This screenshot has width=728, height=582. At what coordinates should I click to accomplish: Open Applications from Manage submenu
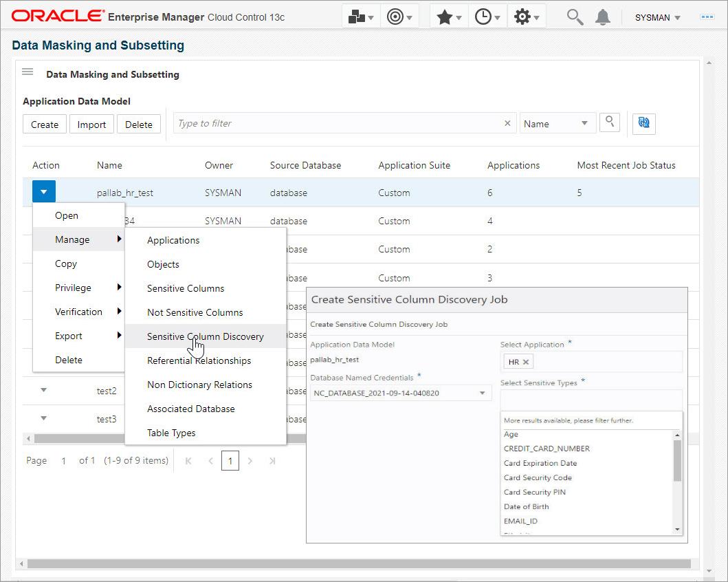tap(206, 240)
